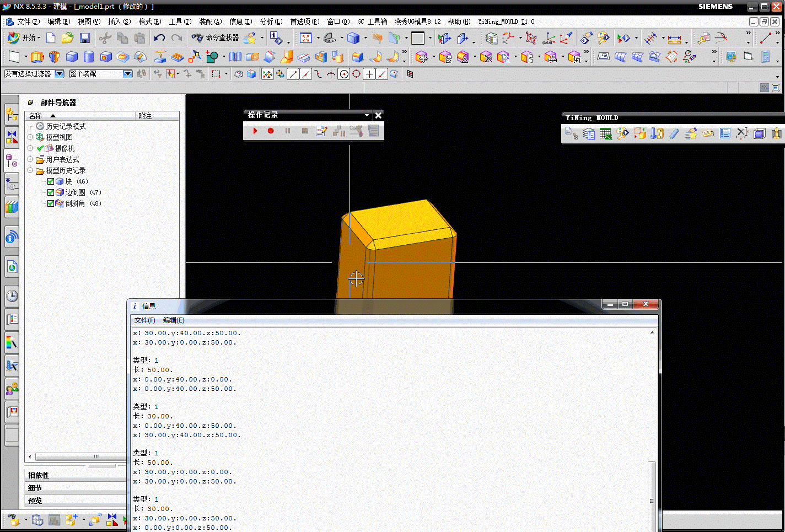The image size is (785, 532).
Task: Open 编辑(E) menu in 信息 window
Action: [174, 320]
